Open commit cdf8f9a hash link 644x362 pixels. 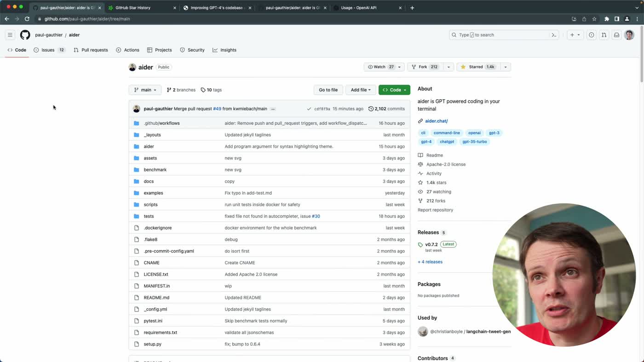322,109
